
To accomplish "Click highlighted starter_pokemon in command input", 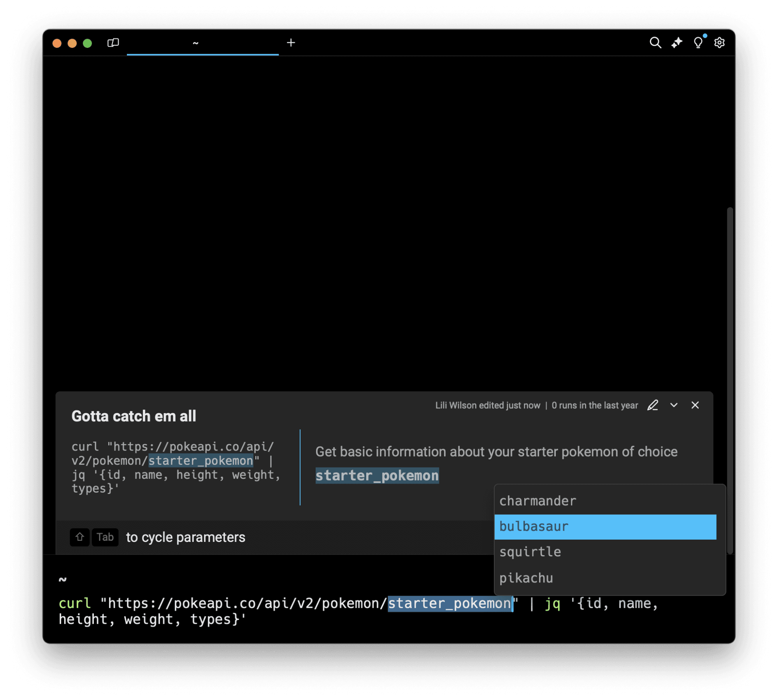I will 450,603.
